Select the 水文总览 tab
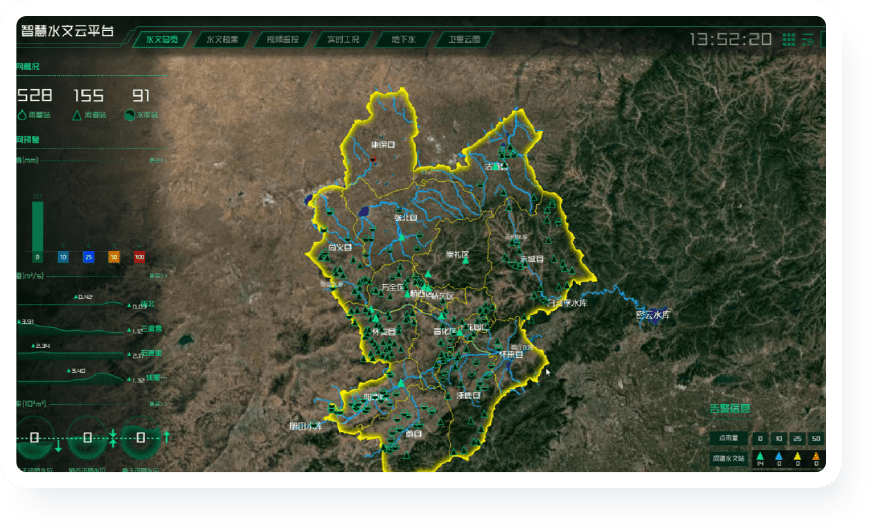 pyautogui.click(x=162, y=39)
